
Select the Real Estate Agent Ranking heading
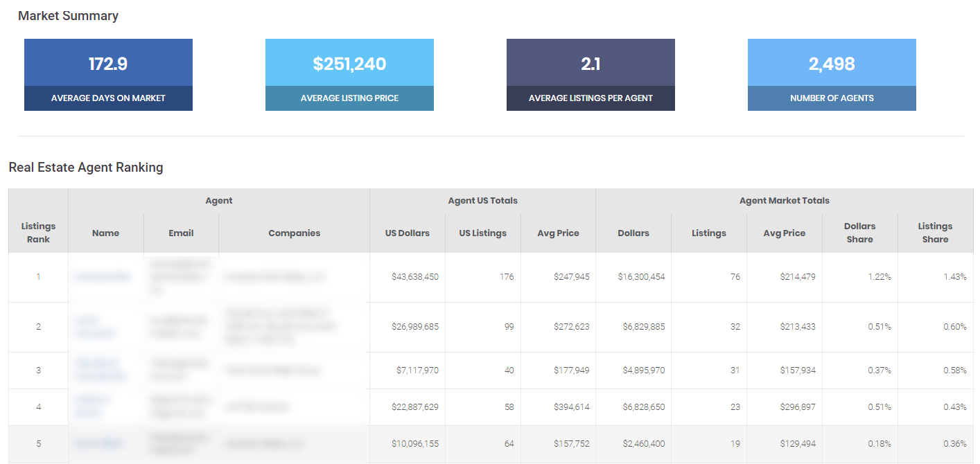(x=86, y=167)
